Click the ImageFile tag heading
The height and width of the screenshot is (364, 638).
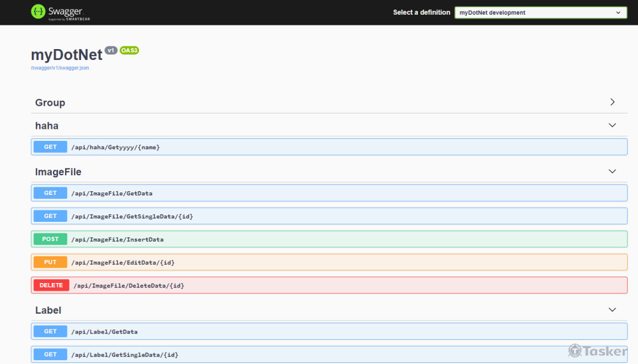pos(58,172)
